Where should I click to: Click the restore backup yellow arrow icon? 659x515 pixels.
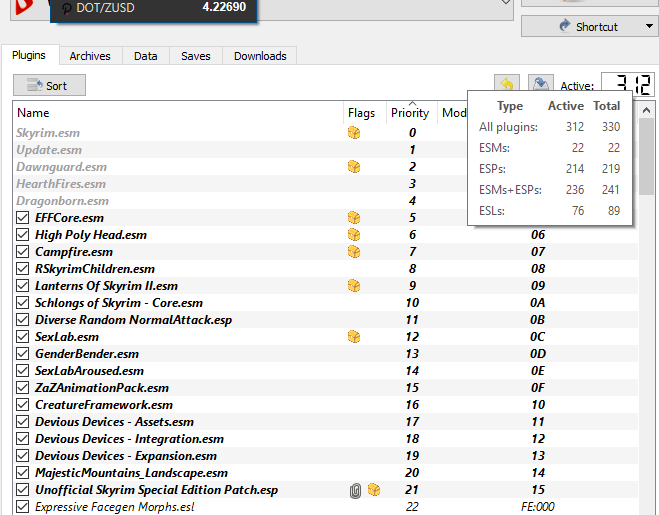507,84
